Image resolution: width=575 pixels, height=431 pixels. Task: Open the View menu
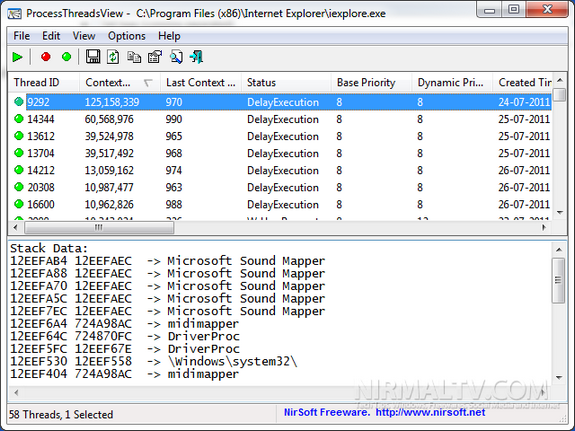[x=84, y=36]
